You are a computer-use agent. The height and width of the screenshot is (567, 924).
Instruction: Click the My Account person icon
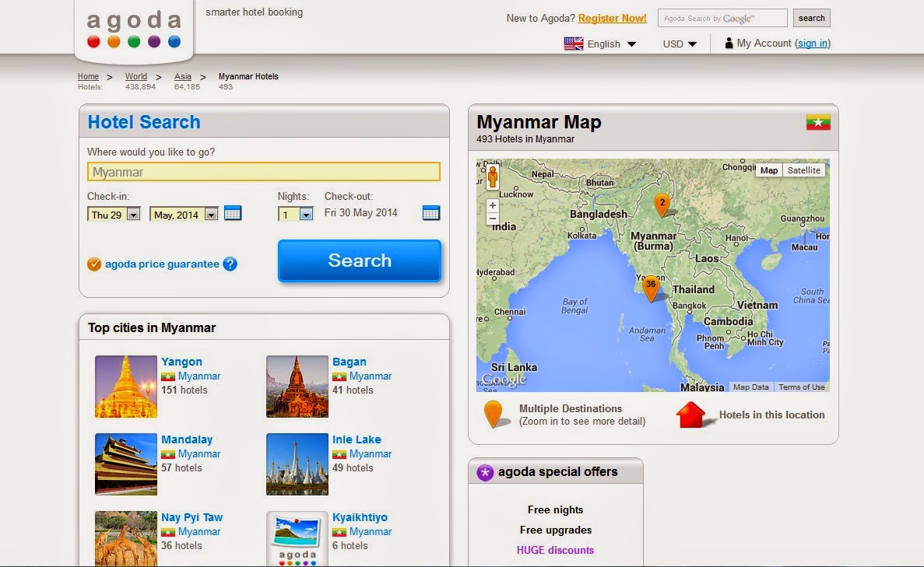729,43
